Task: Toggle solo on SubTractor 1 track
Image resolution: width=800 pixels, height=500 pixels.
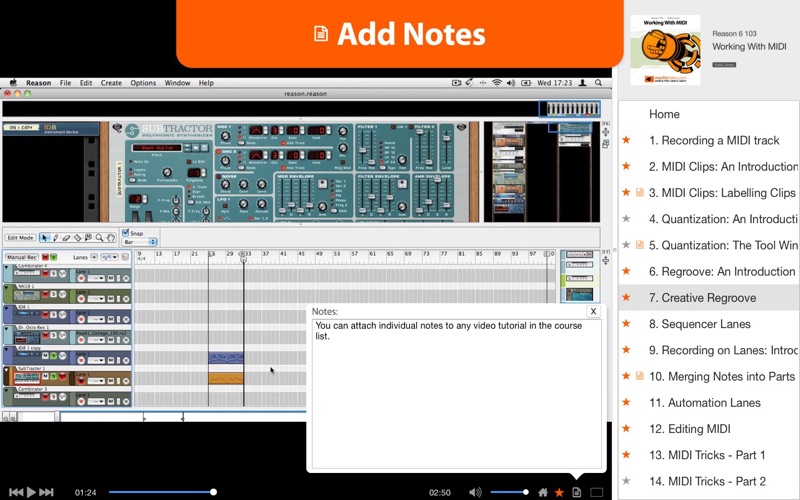Action: [x=53, y=377]
